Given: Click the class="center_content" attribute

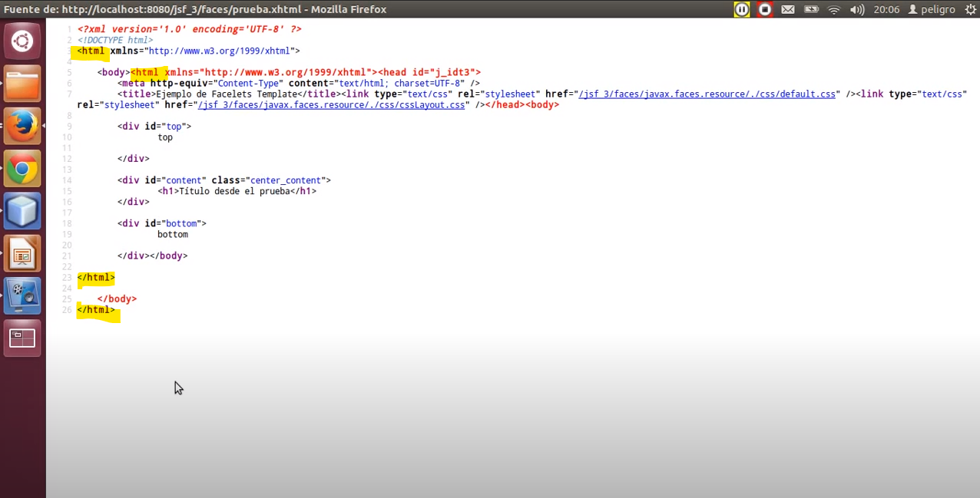Looking at the screenshot, I should (268, 180).
